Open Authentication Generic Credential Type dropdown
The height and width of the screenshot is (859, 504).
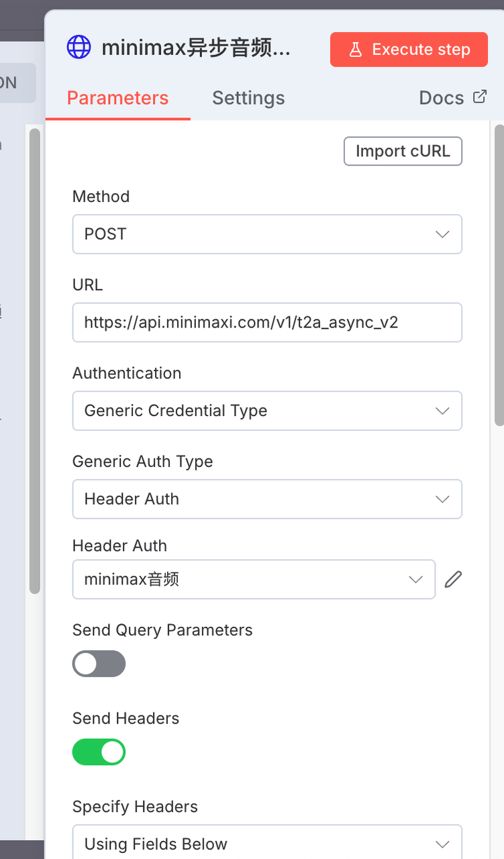click(267, 411)
